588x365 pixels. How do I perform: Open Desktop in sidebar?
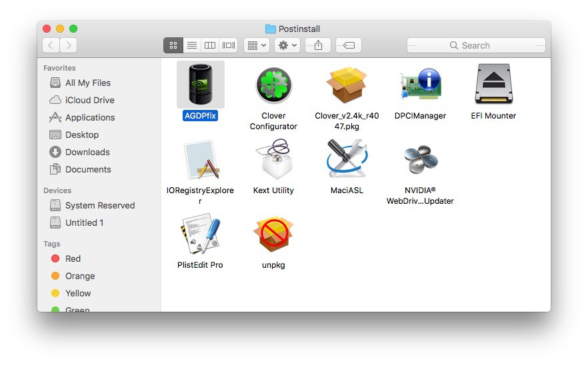[74, 135]
